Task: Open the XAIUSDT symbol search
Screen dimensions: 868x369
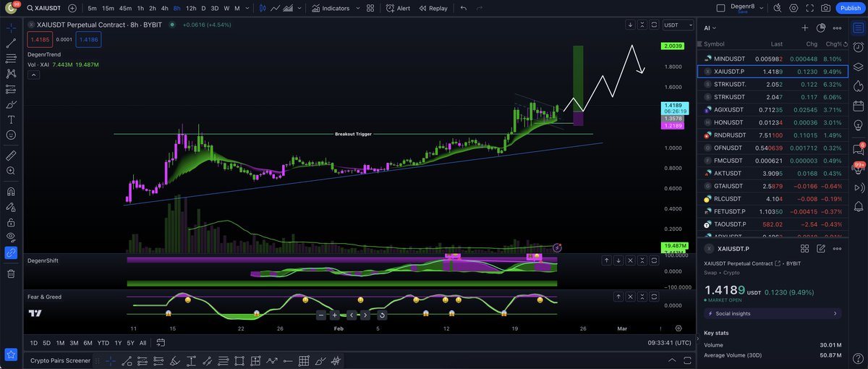Action: pyautogui.click(x=45, y=8)
